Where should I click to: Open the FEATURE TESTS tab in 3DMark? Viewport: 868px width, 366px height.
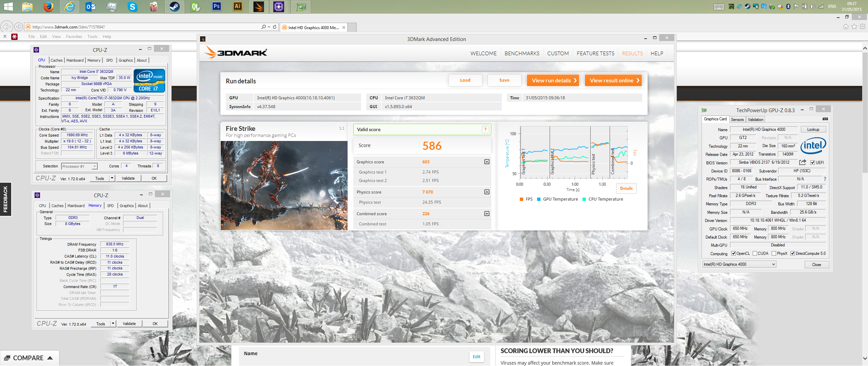595,53
